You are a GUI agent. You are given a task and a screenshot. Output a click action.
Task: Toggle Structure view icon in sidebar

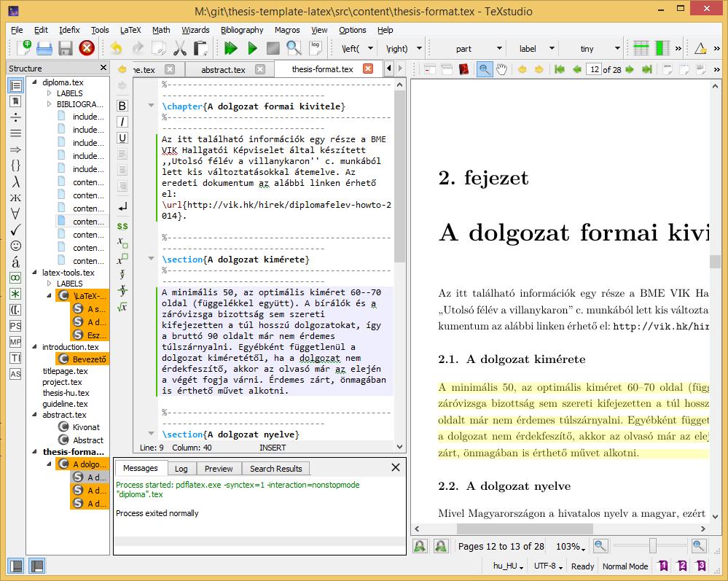tap(15, 85)
